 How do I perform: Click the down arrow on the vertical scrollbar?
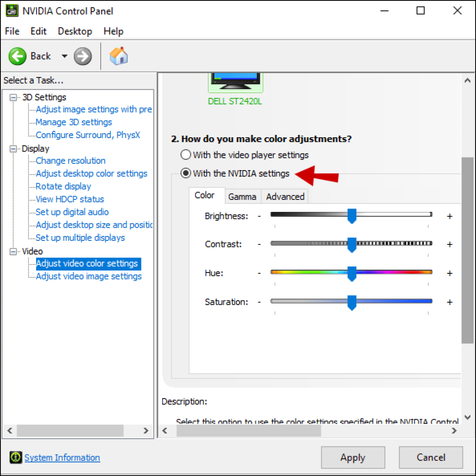click(467, 417)
